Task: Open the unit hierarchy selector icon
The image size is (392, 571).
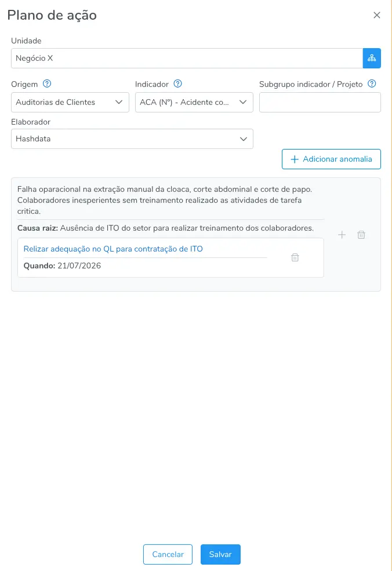Action: coord(372,59)
